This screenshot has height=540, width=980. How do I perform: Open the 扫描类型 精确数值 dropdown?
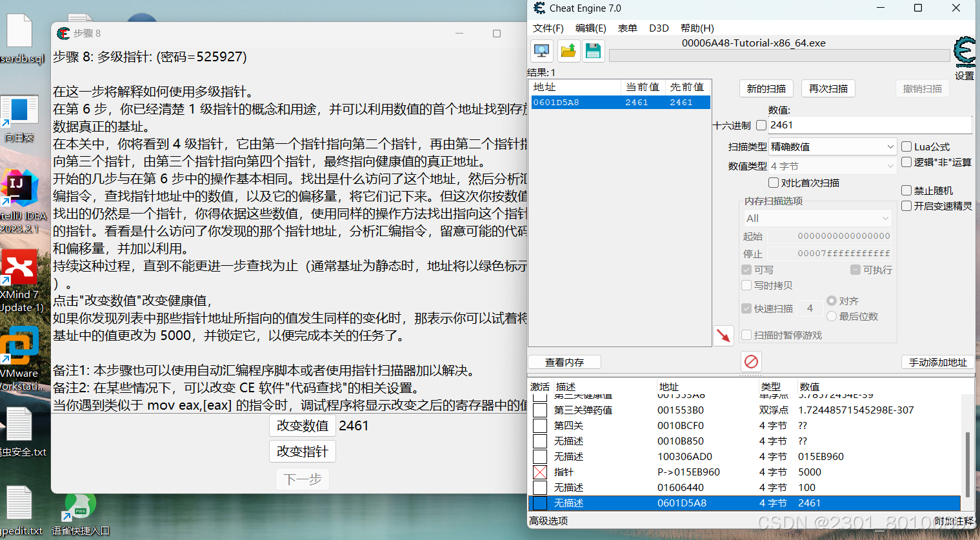point(832,146)
